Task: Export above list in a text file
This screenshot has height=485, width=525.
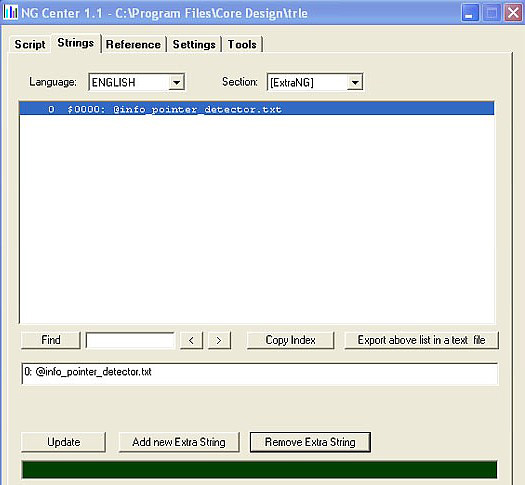Action: 422,340
